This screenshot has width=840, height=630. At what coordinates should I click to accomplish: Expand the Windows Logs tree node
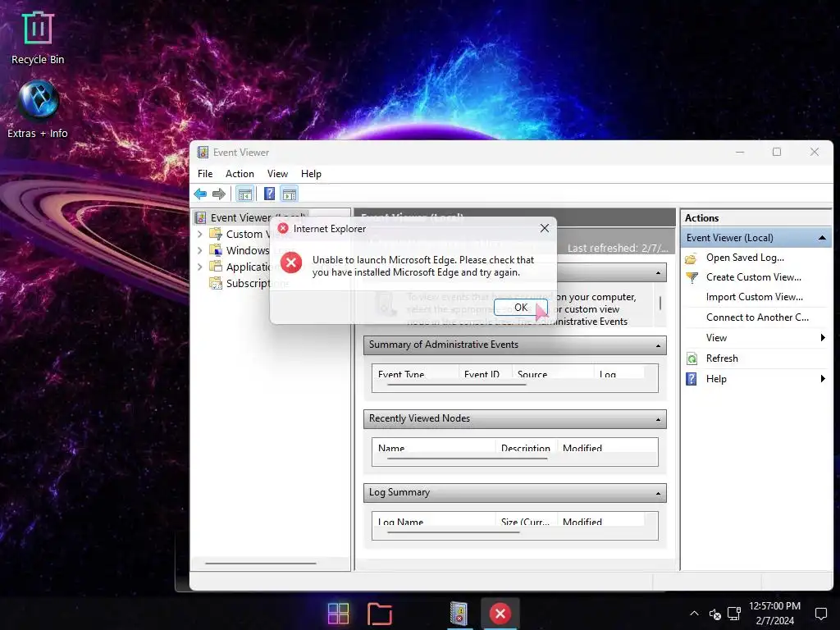(x=200, y=250)
